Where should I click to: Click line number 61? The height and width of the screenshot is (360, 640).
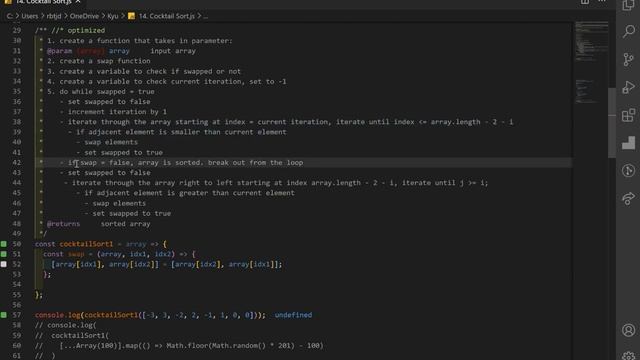click(16, 356)
